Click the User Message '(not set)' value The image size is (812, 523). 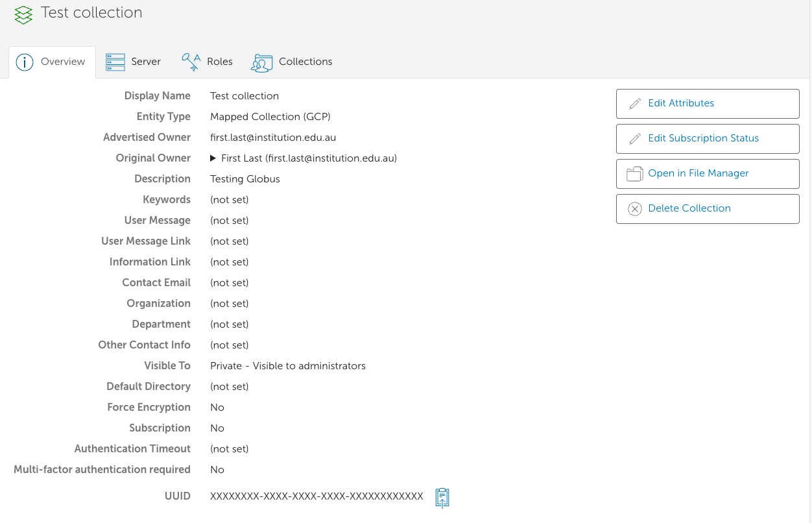(230, 221)
